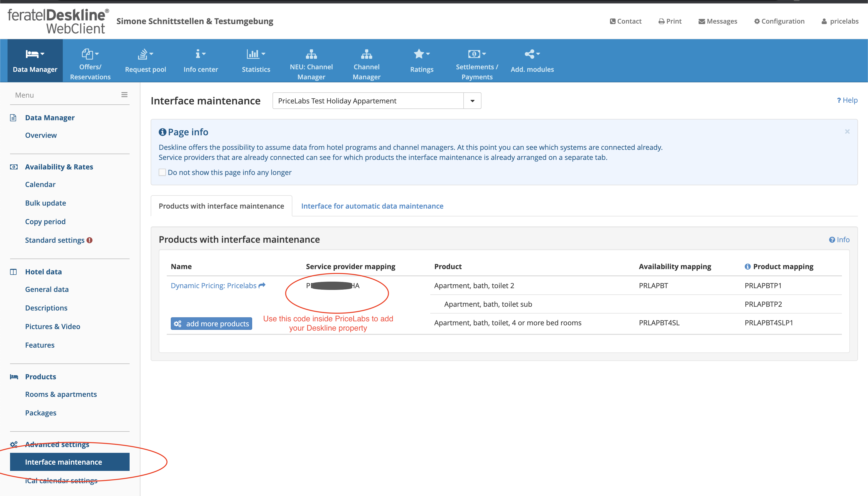This screenshot has height=496, width=868.
Task: Open Packages in sidebar
Action: 41,413
